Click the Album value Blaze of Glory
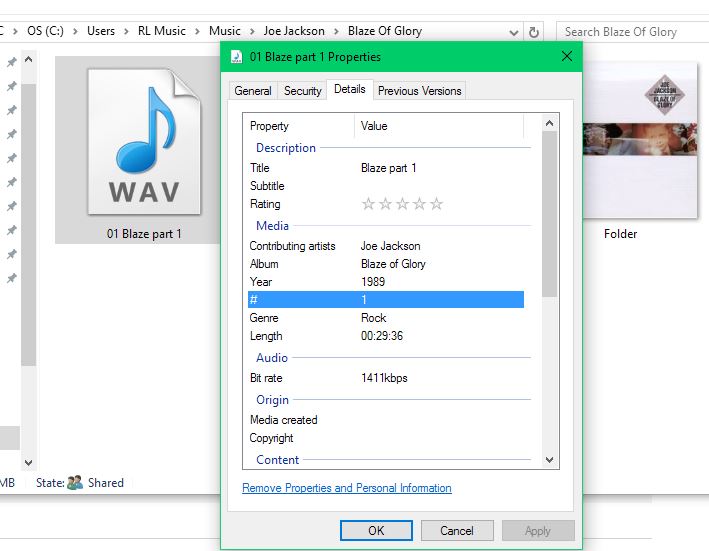This screenshot has width=709, height=551. pos(393,264)
